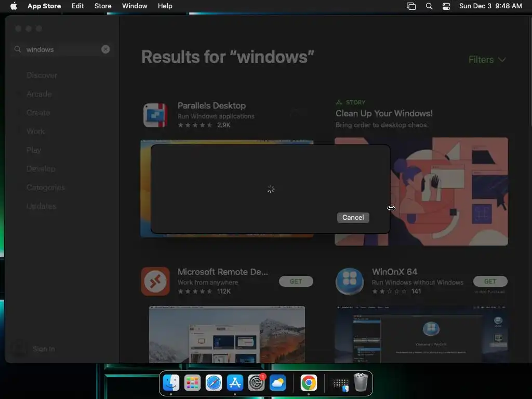532x399 pixels.
Task: Open the Window menu
Action: pyautogui.click(x=135, y=6)
